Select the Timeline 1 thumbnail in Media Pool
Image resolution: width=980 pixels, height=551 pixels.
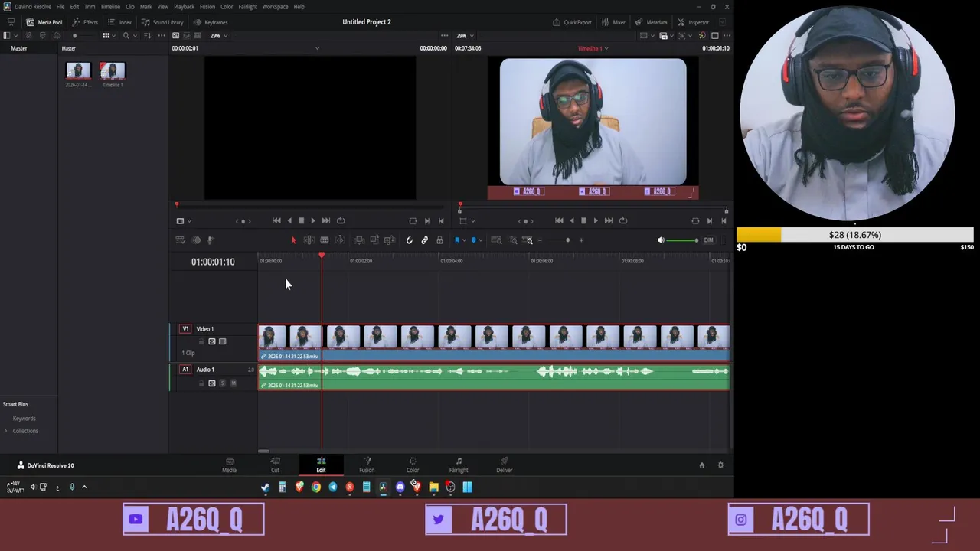112,71
